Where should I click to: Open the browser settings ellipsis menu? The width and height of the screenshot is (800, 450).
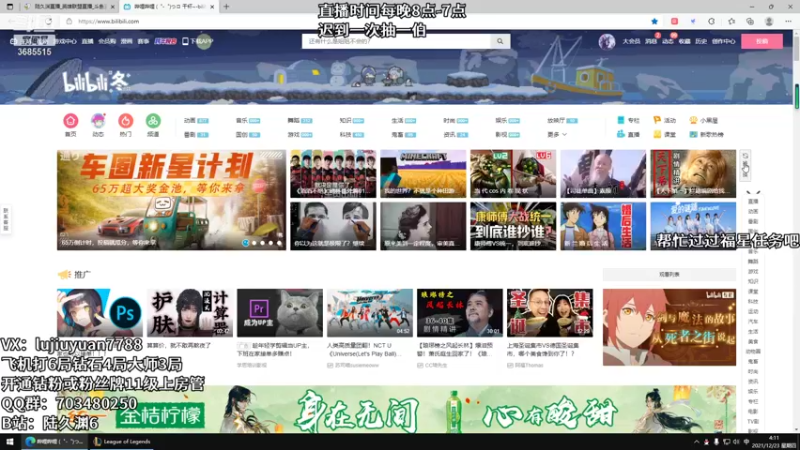coord(788,21)
